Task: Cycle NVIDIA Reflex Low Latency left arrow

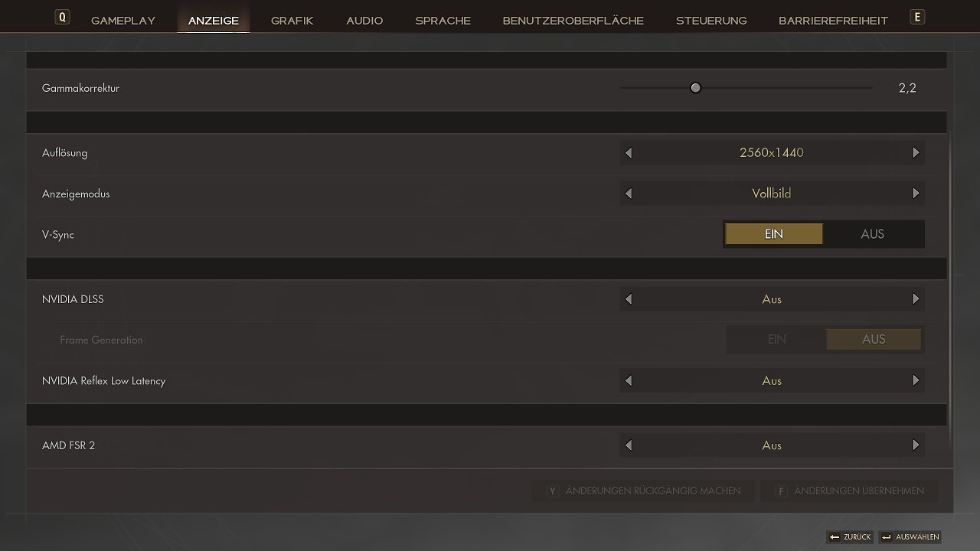Action: [x=629, y=380]
